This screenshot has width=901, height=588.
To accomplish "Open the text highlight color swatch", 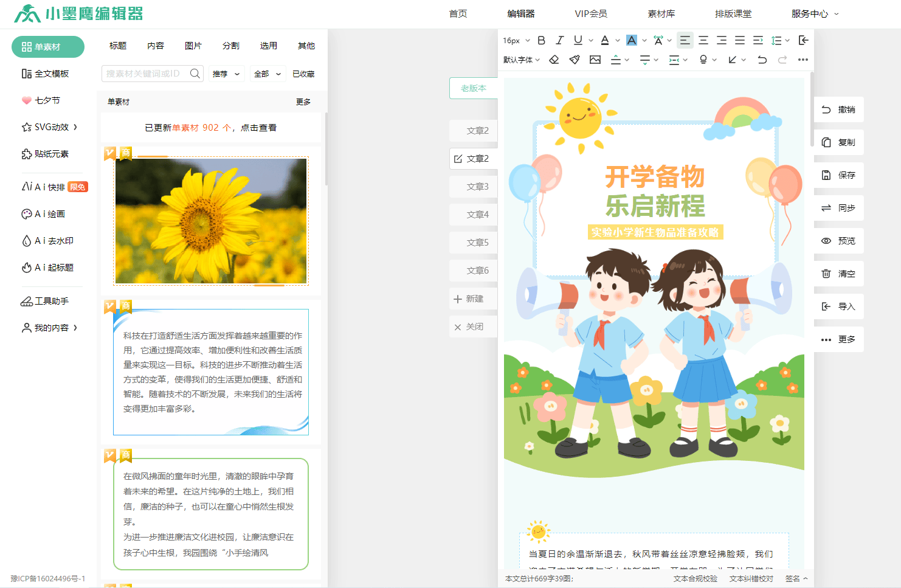I will [632, 41].
